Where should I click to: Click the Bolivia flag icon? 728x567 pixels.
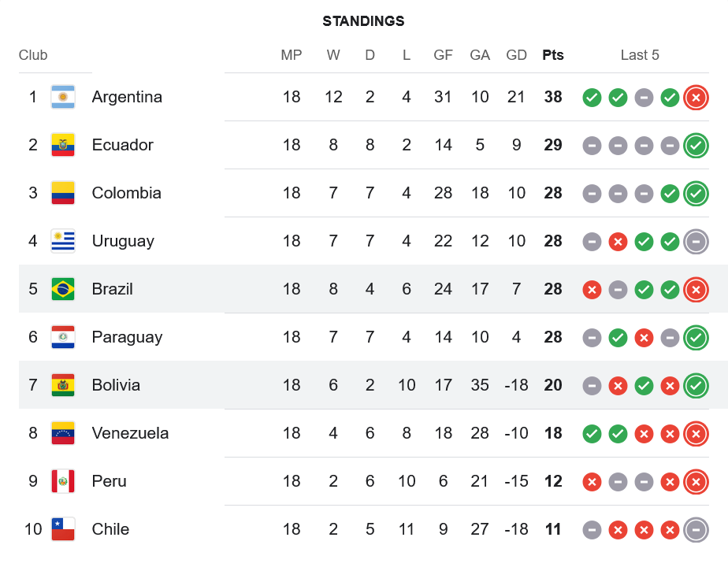tap(63, 385)
